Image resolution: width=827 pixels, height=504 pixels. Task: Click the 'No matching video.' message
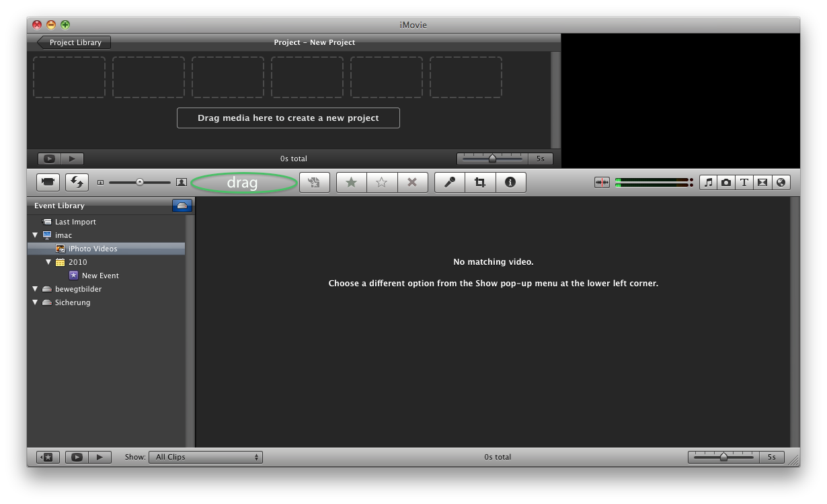coord(494,262)
